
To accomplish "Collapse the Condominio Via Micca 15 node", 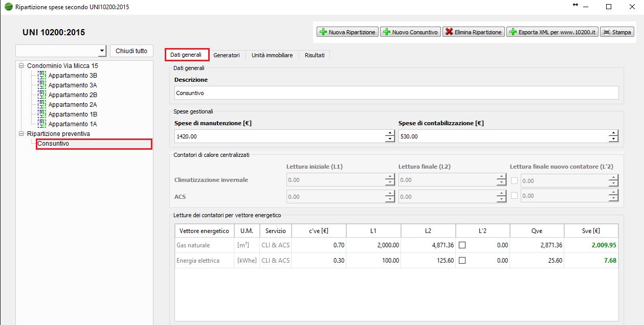I will pyautogui.click(x=21, y=66).
